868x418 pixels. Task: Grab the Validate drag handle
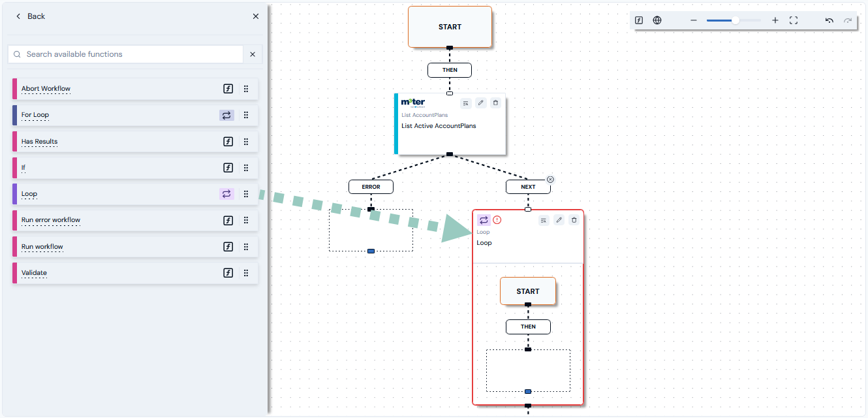(x=246, y=273)
